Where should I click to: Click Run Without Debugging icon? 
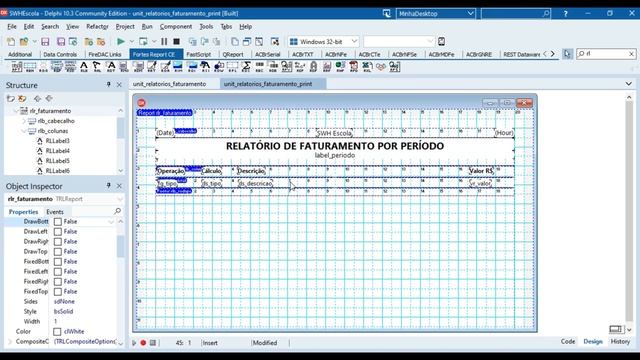pos(143,42)
